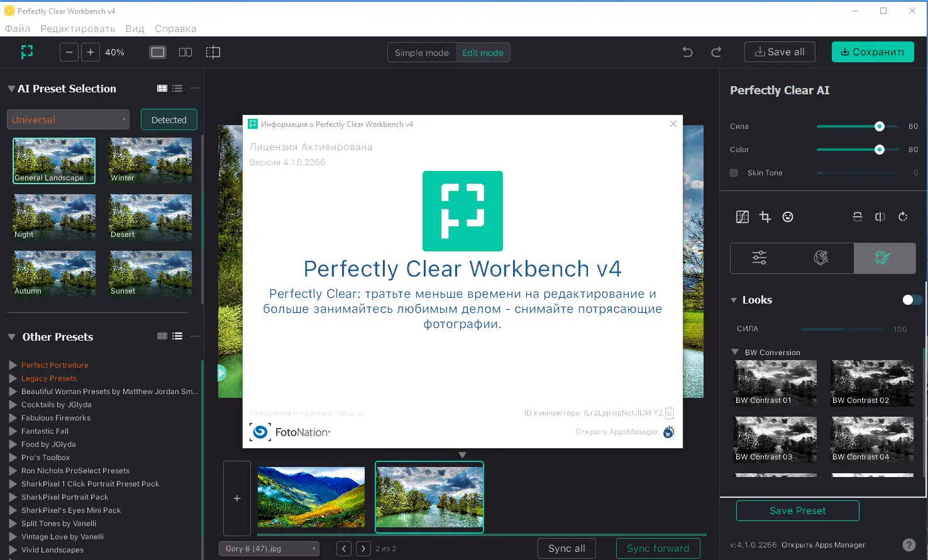Flip the image vertically
The image size is (928, 560).
857,217
